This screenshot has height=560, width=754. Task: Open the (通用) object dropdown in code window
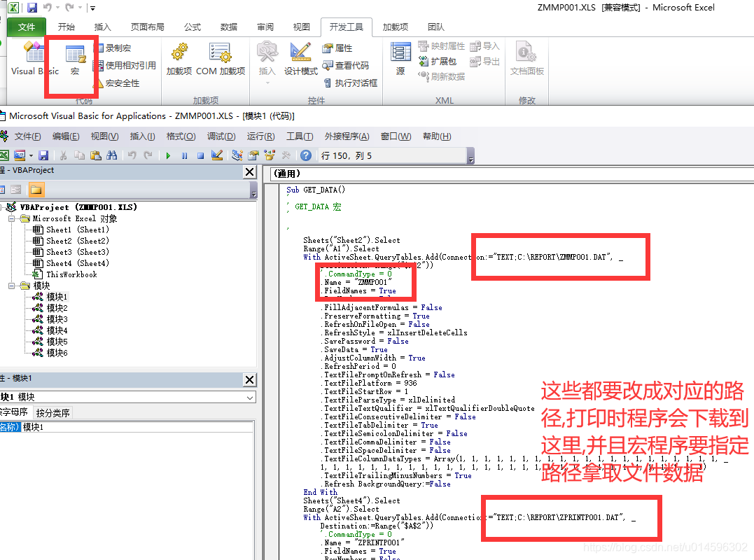[512, 174]
